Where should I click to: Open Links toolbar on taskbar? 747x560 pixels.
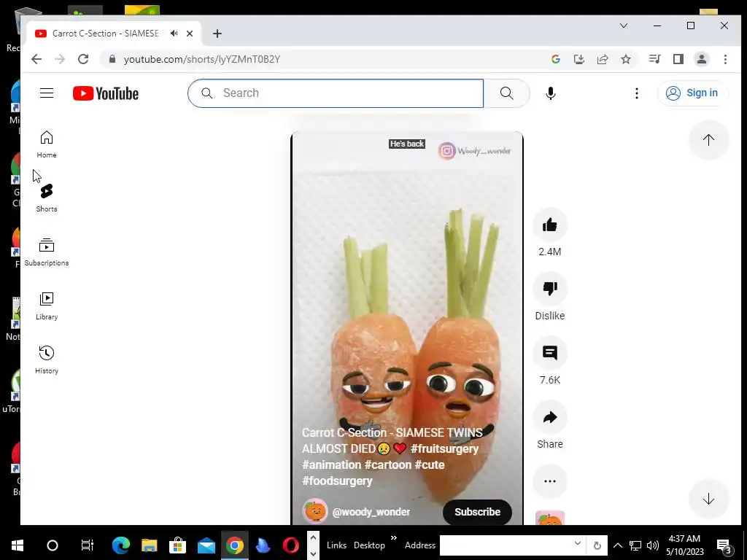(336, 545)
